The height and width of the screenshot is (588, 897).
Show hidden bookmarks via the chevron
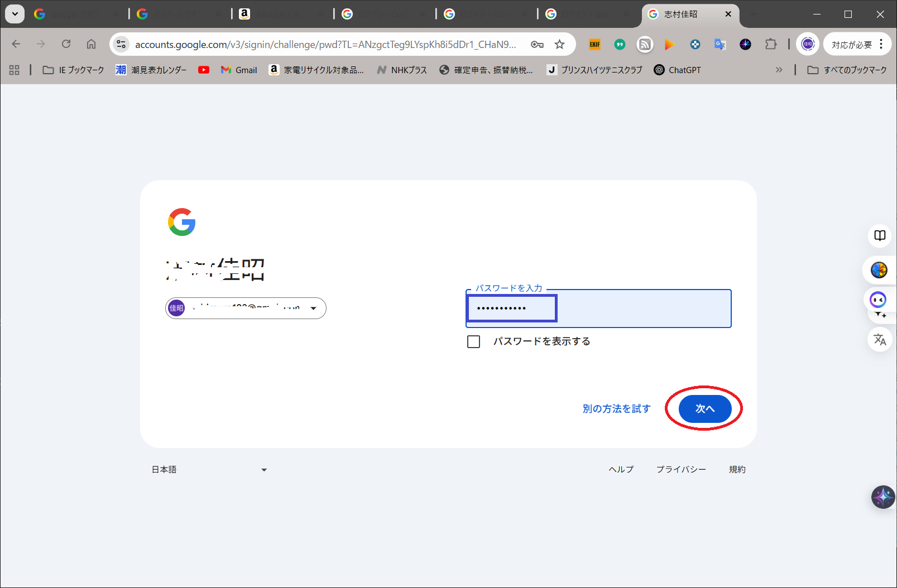click(x=779, y=70)
